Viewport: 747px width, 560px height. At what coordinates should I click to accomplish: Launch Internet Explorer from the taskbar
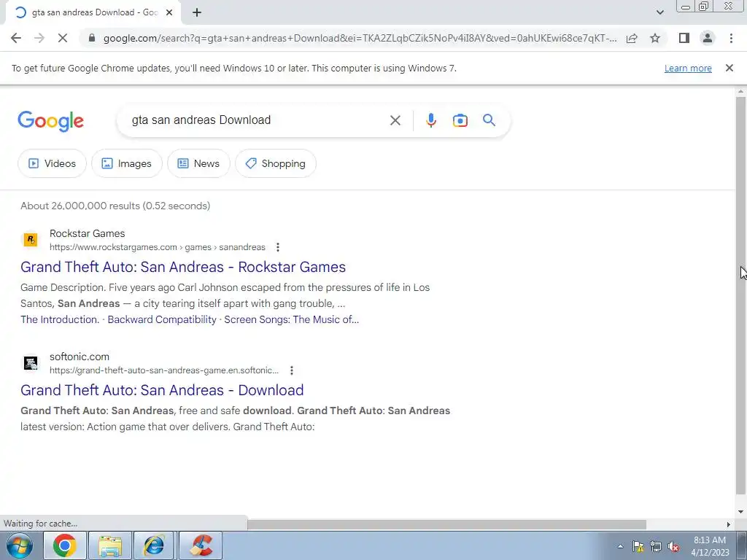click(x=155, y=545)
